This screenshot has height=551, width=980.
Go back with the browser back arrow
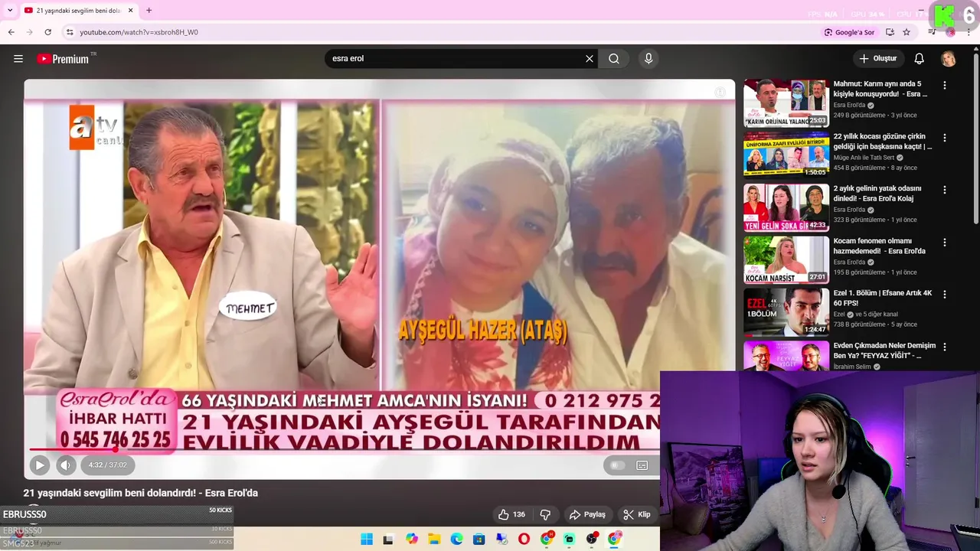pyautogui.click(x=11, y=32)
